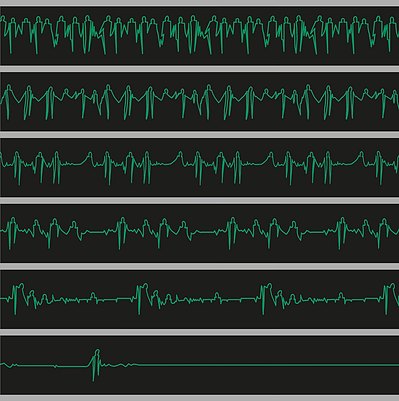The height and width of the screenshot is (401, 399).
Task: Click the gray divider between the third and fourth strips
Action: pyautogui.click(x=199, y=200)
